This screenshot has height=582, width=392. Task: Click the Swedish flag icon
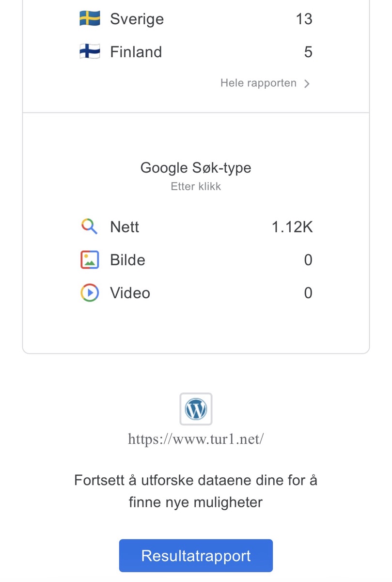click(x=90, y=19)
